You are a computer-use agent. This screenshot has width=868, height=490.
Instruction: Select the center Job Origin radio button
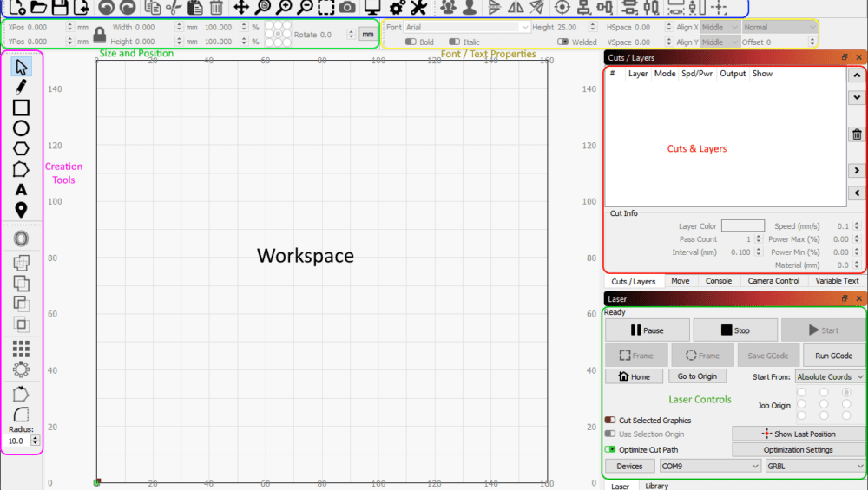[x=824, y=404]
